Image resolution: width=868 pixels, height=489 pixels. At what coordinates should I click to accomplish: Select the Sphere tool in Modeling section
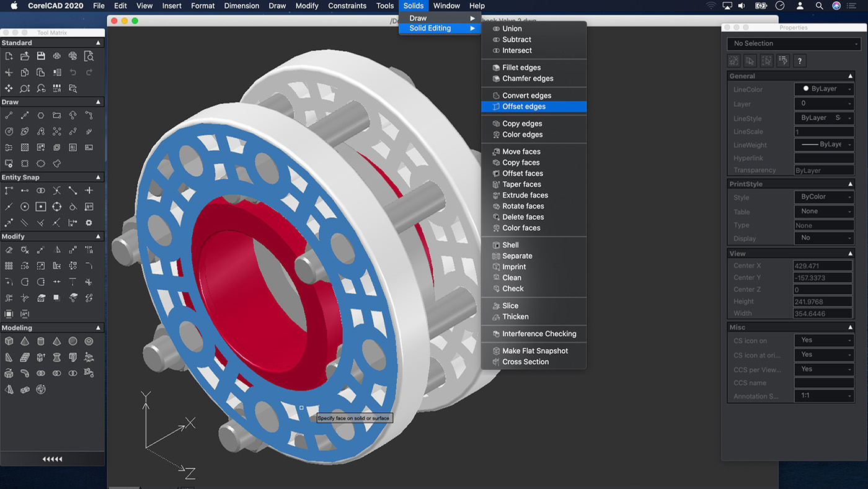point(73,341)
